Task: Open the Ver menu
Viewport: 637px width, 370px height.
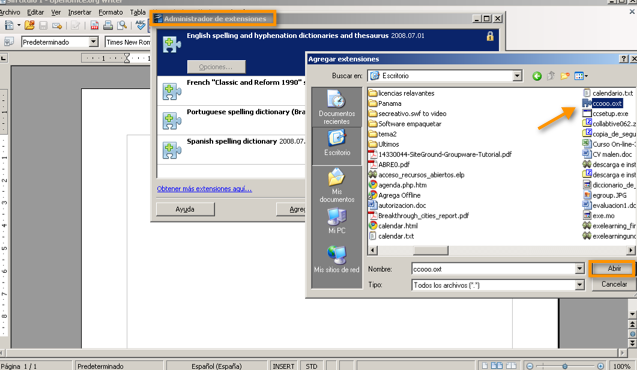Action: [56, 12]
